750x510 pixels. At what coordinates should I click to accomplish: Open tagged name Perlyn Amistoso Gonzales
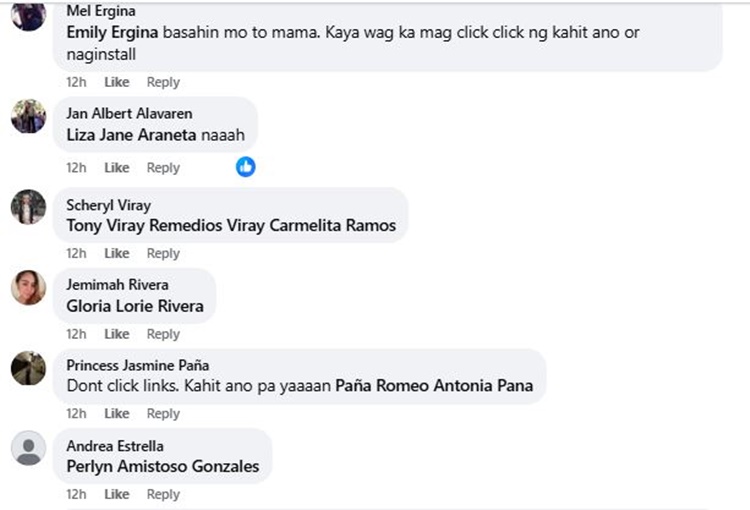coord(163,466)
